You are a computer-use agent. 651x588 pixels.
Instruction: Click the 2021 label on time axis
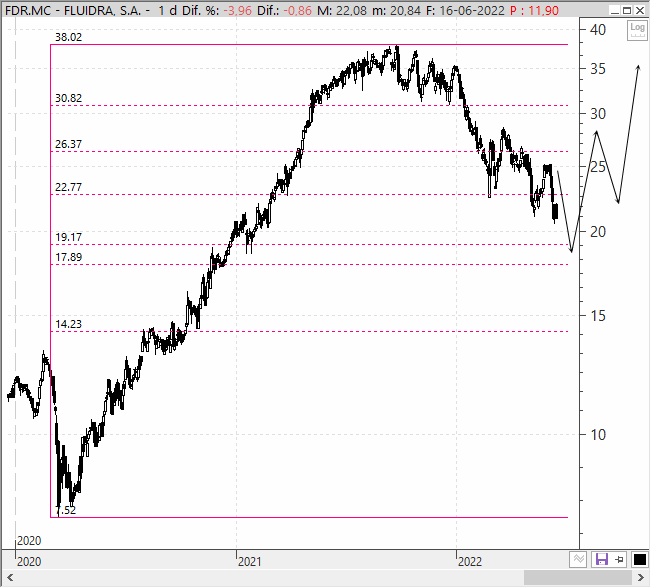coord(250,562)
